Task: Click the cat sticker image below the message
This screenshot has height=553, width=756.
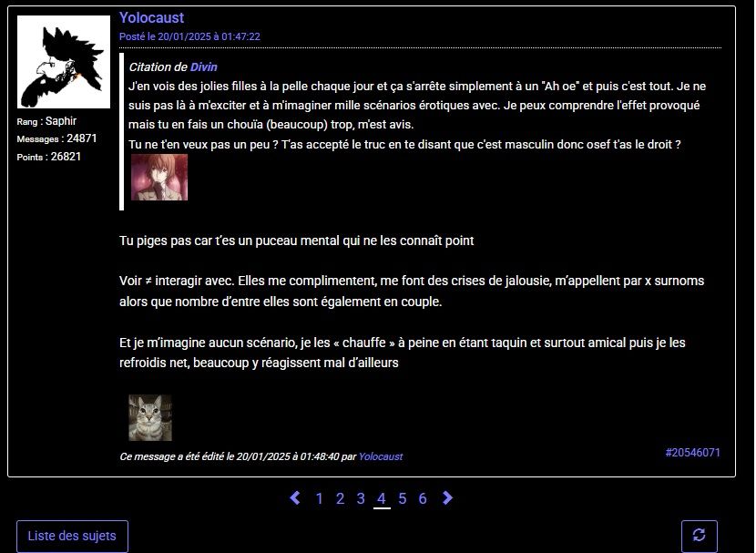Action: click(x=150, y=417)
